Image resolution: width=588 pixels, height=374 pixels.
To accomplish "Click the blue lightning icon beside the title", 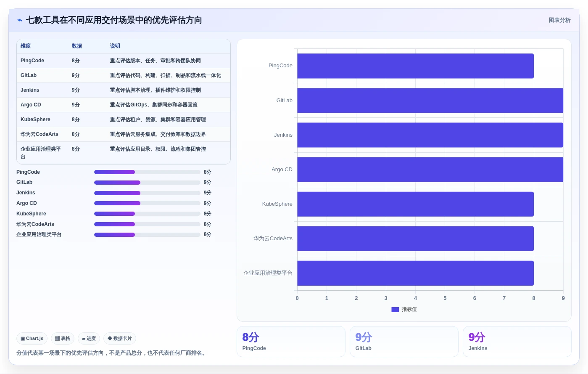I will click(19, 20).
